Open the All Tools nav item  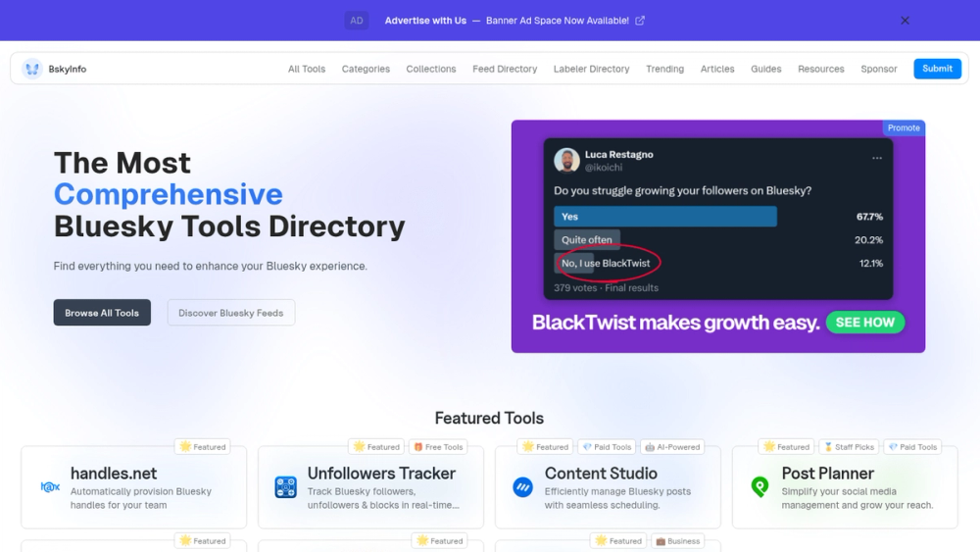(306, 69)
